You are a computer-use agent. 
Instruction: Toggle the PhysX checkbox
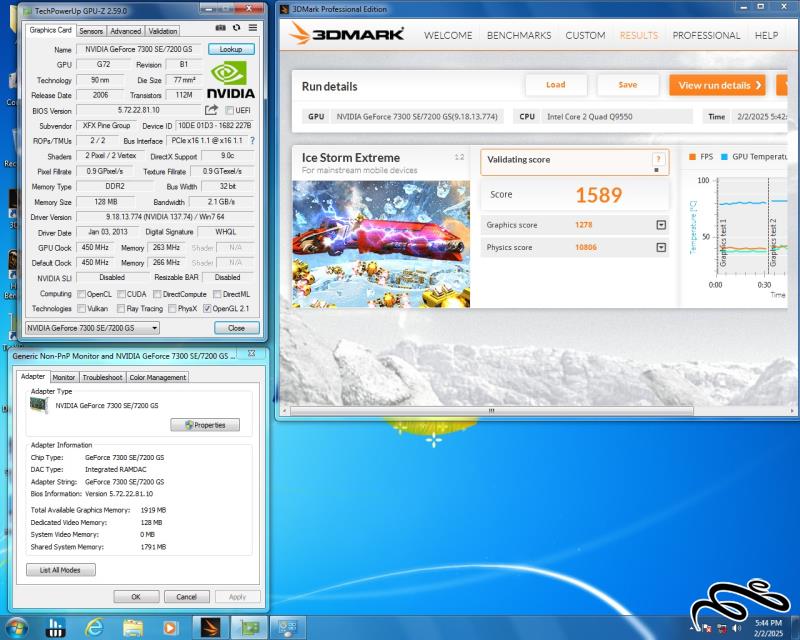[172, 308]
